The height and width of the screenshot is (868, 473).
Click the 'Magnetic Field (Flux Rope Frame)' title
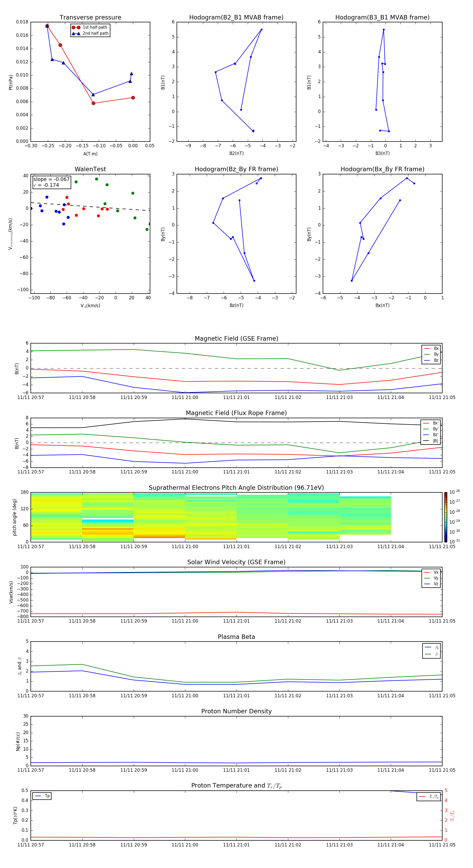(236, 413)
